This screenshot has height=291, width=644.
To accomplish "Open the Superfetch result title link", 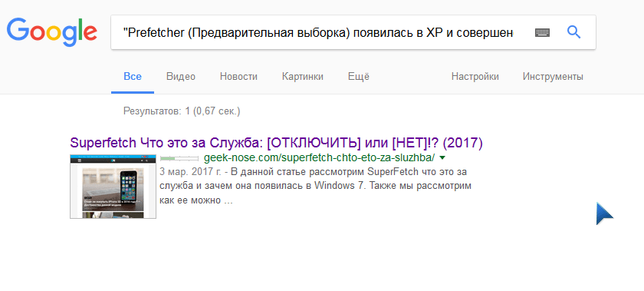I will 277,144.
